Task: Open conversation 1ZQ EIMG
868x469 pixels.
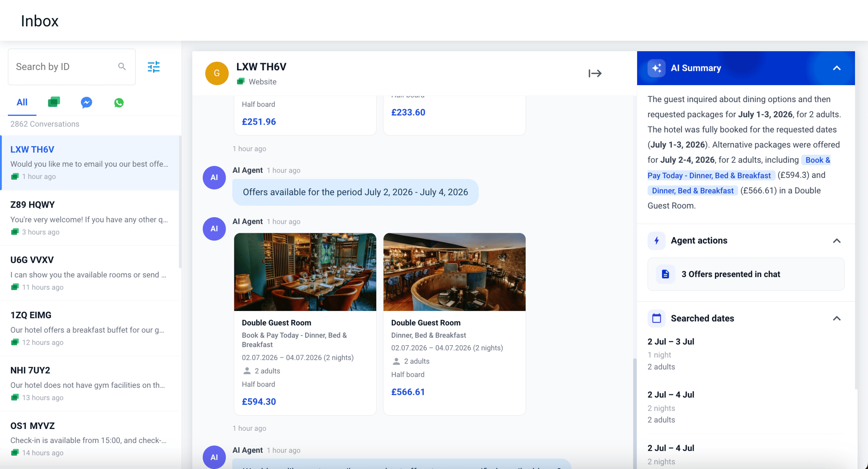Action: (x=90, y=328)
